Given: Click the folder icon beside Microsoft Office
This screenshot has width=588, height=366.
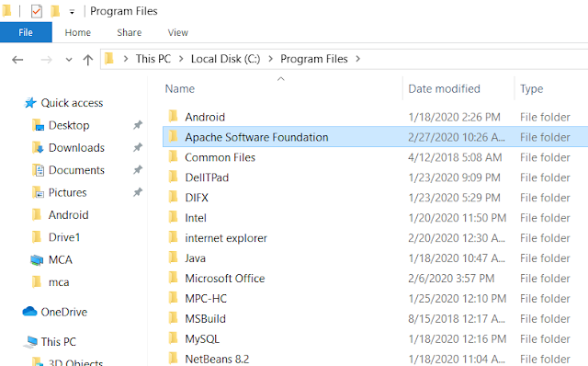Looking at the screenshot, I should [x=173, y=278].
